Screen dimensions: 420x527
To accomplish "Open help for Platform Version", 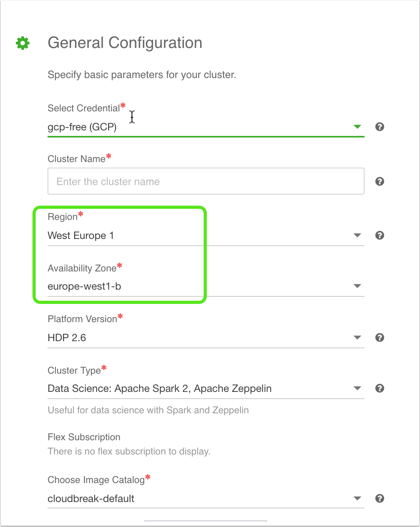I will [x=379, y=337].
